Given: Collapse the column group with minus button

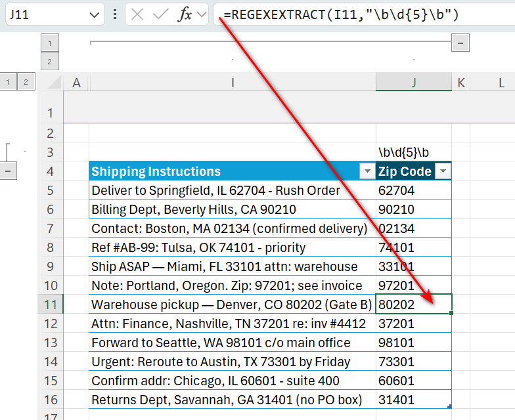Looking at the screenshot, I should [x=460, y=43].
